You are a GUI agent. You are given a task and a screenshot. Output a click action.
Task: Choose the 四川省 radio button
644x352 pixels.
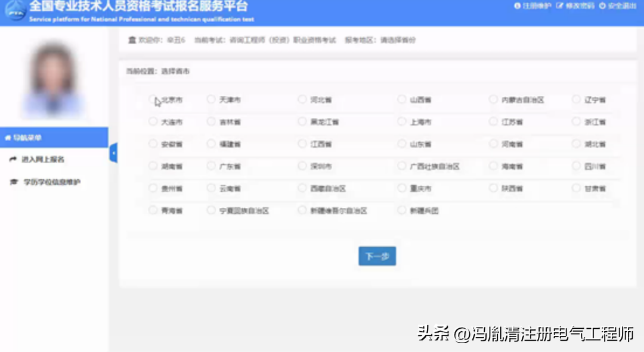576,166
